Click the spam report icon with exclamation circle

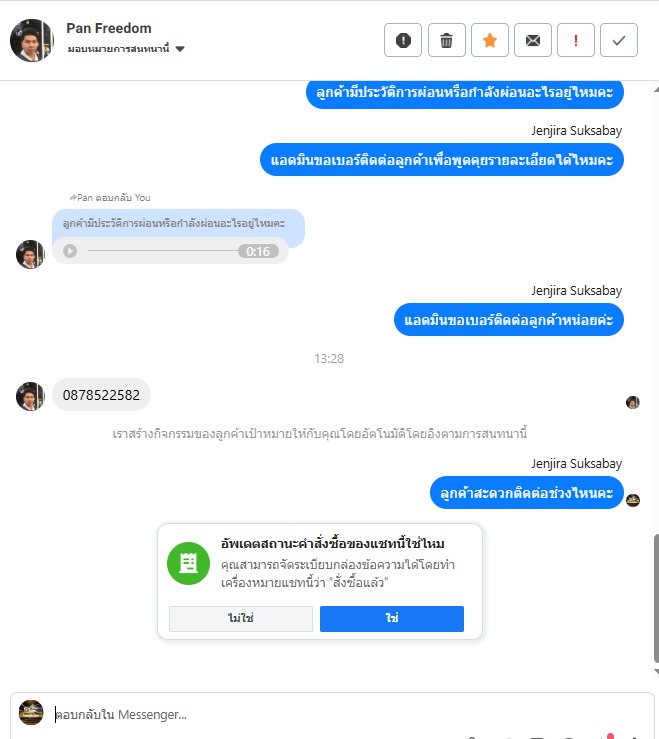(403, 40)
